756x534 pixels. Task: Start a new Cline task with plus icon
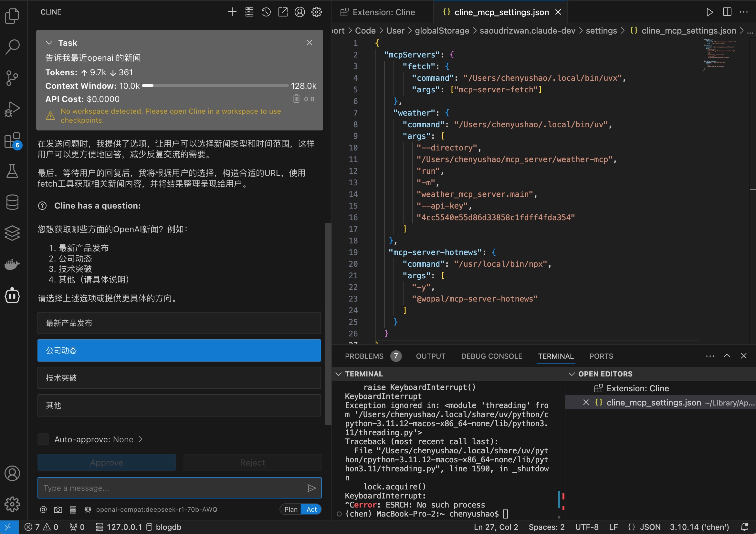pyautogui.click(x=233, y=12)
